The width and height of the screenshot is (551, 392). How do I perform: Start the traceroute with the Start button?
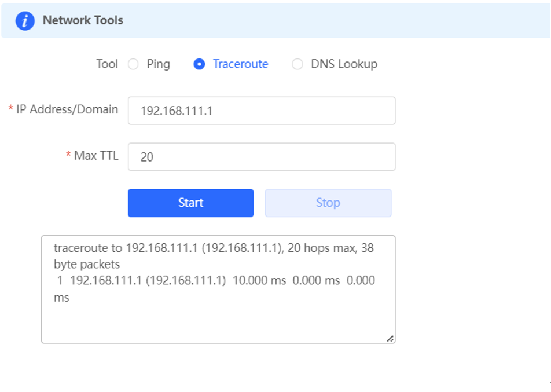[190, 203]
